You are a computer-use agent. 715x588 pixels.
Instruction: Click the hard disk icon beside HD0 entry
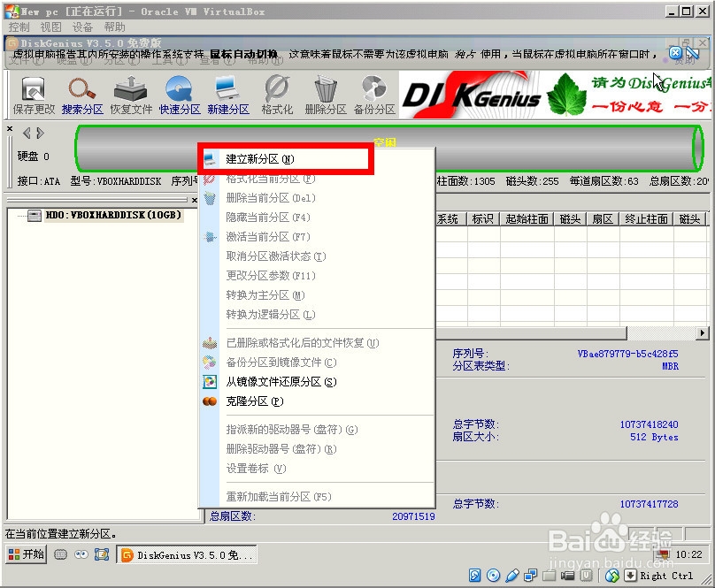35,215
